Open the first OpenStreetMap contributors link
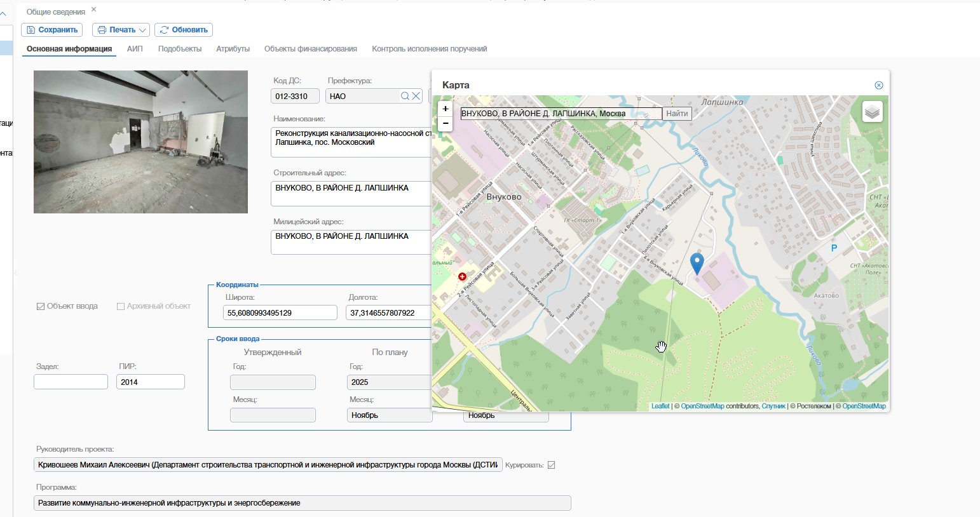The image size is (980, 517). (702, 406)
